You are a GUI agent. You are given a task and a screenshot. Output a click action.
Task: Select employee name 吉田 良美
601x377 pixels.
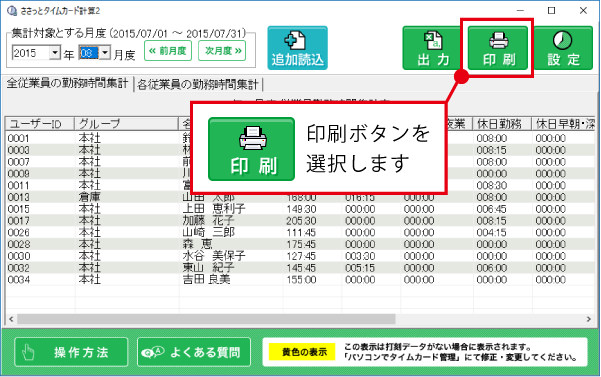206,280
